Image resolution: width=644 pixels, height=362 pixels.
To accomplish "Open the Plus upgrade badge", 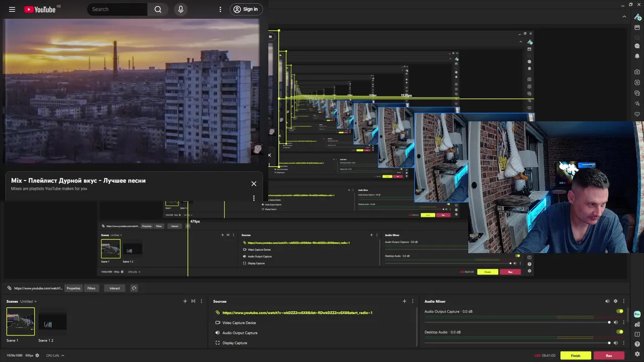I will tap(637, 314).
